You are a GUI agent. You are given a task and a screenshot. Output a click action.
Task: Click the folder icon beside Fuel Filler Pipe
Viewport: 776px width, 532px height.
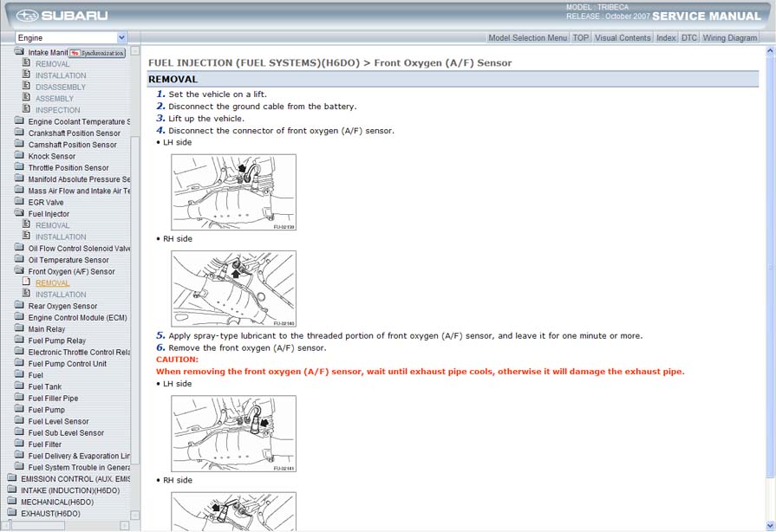pos(19,398)
